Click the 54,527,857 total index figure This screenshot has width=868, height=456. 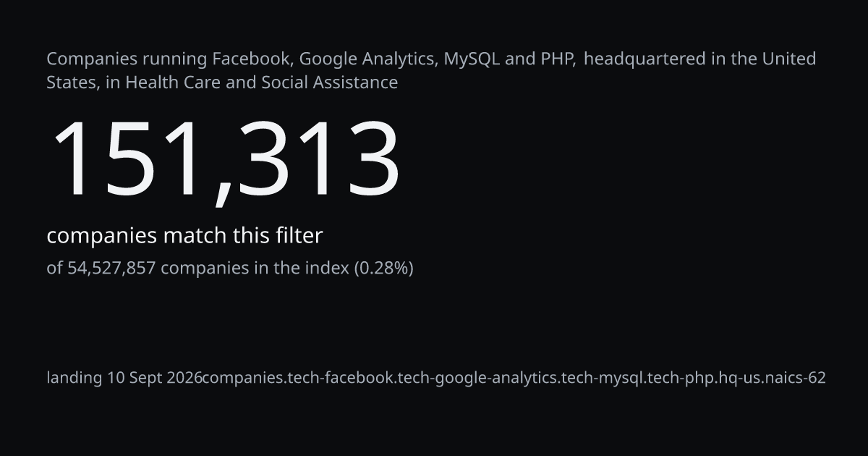(111, 269)
